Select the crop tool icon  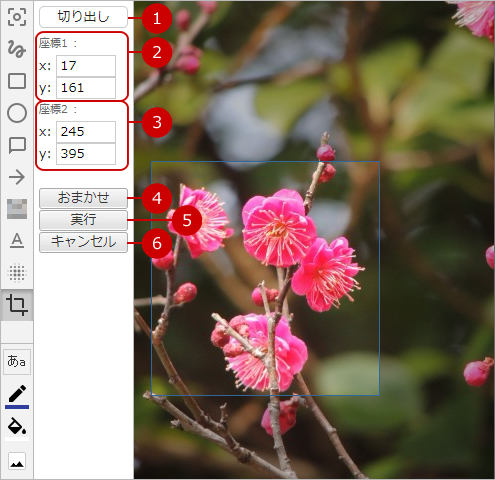17,305
